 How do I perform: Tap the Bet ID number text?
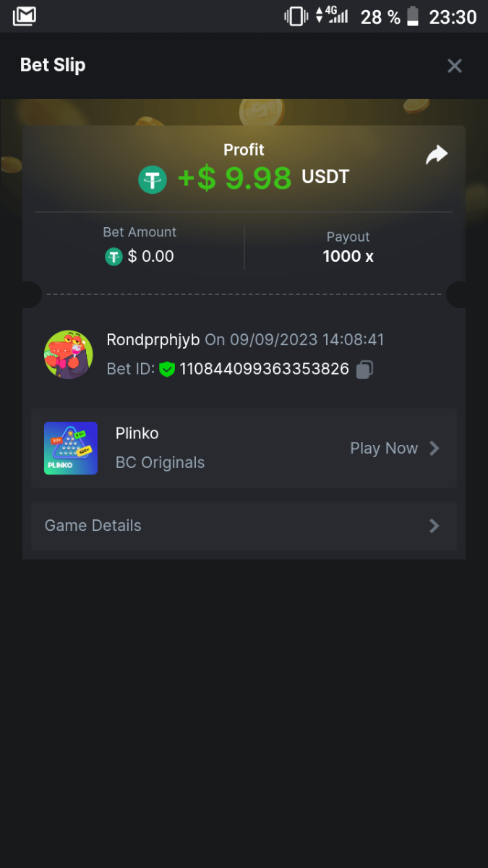[x=264, y=370]
